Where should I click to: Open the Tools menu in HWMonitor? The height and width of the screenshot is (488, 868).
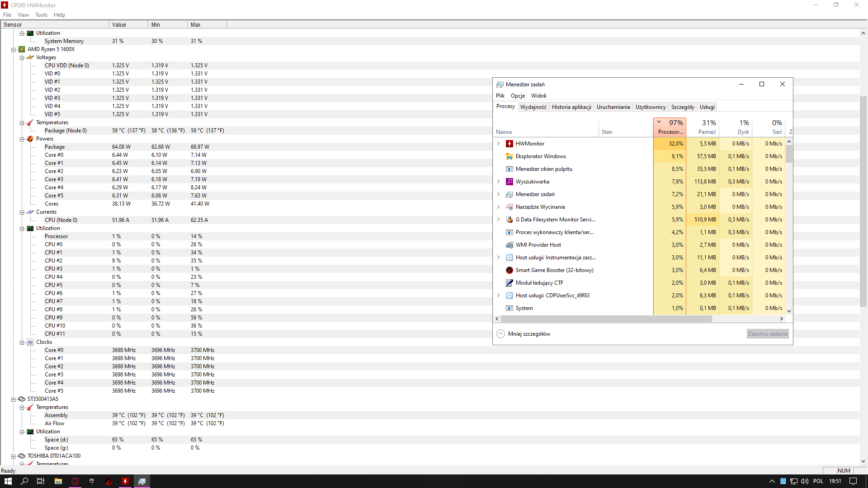pyautogui.click(x=41, y=15)
